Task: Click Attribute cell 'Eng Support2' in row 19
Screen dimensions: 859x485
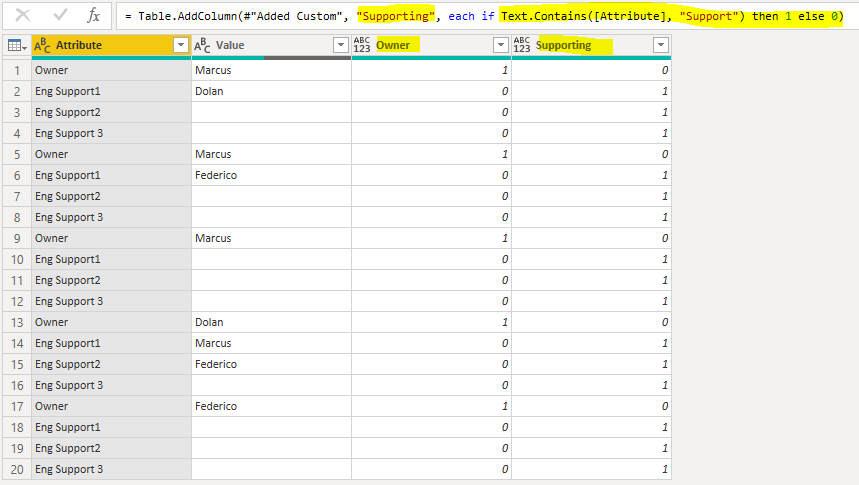Action: tap(111, 448)
